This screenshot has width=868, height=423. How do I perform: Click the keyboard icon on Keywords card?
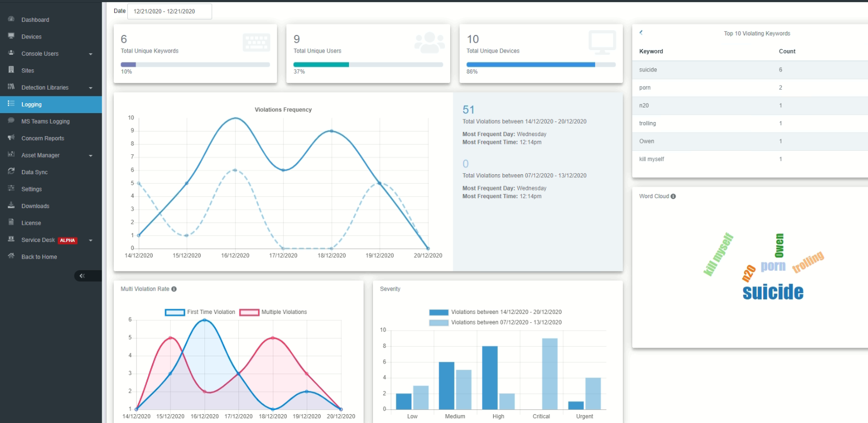256,43
